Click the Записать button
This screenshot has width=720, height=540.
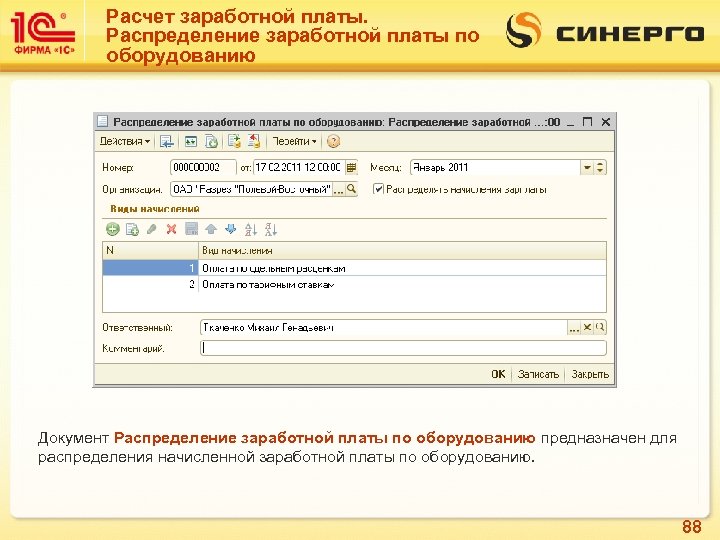(x=538, y=374)
